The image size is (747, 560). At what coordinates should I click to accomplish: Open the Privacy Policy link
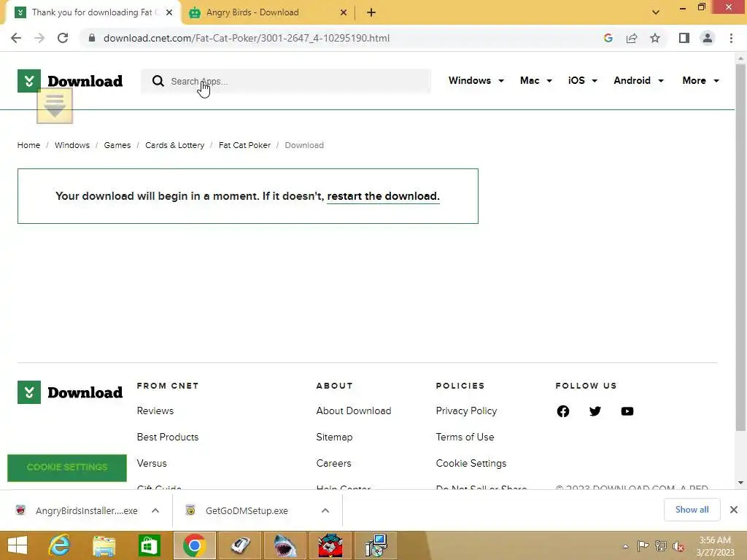466,411
